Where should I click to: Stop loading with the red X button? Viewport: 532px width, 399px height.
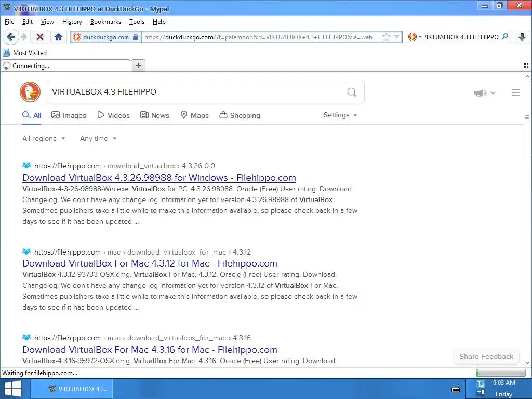(39, 37)
